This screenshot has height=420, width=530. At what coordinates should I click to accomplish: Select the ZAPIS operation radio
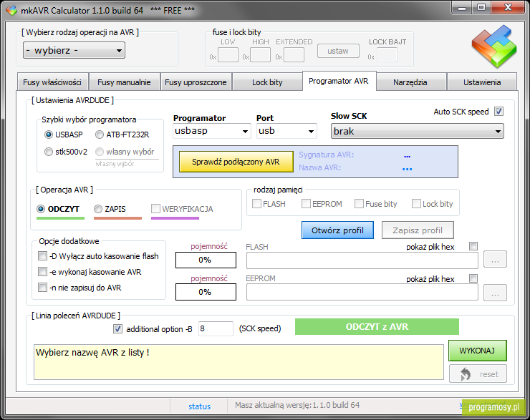point(98,209)
